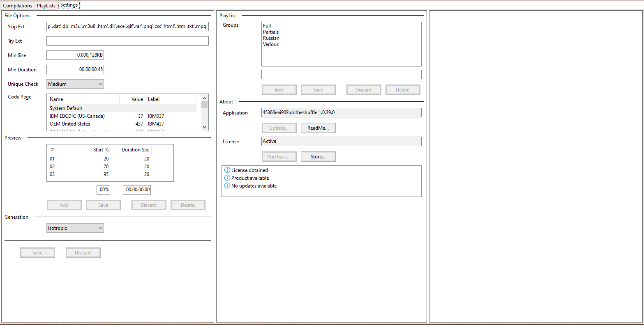The height and width of the screenshot is (325, 644).
Task: Click the PlayList Groups Delete button
Action: pyautogui.click(x=403, y=90)
